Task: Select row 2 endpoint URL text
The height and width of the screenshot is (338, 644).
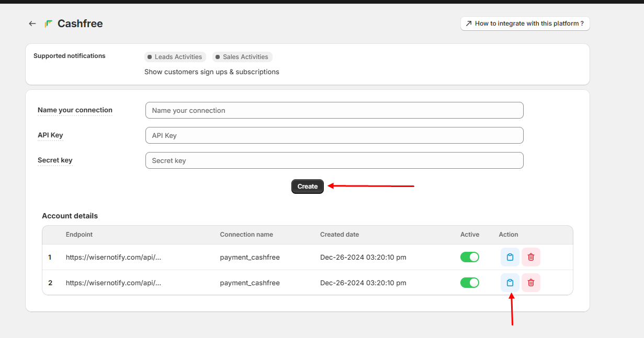Action: tap(114, 283)
